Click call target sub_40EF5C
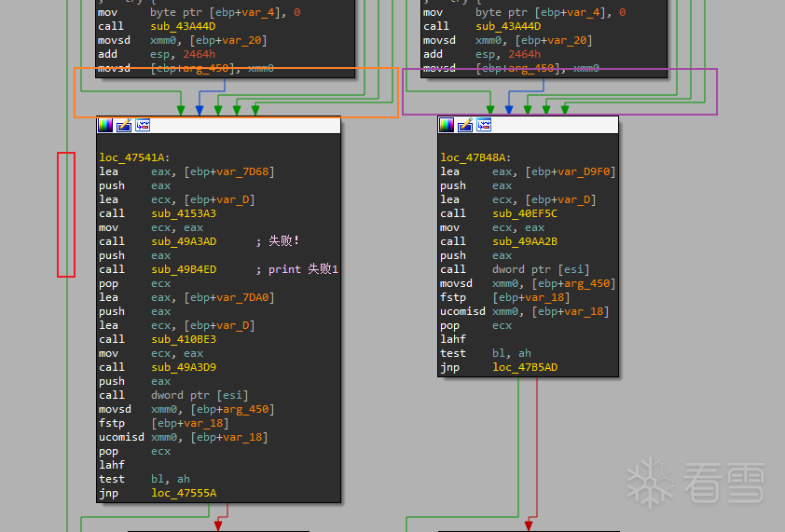This screenshot has width=785, height=532. (525, 213)
